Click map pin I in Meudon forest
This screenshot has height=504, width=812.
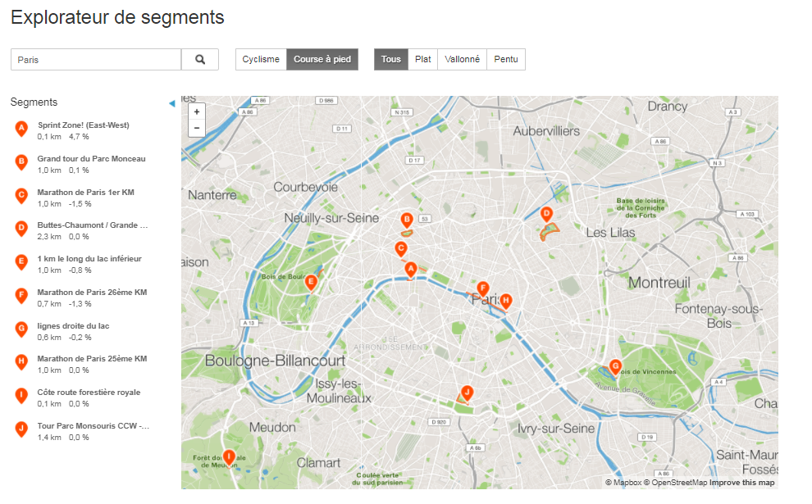[229, 457]
